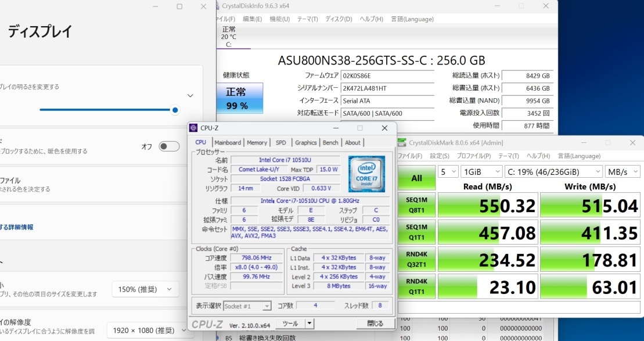644x341 pixels.
Task: Select the CPU tab in CPU-Z
Action: coord(201,142)
